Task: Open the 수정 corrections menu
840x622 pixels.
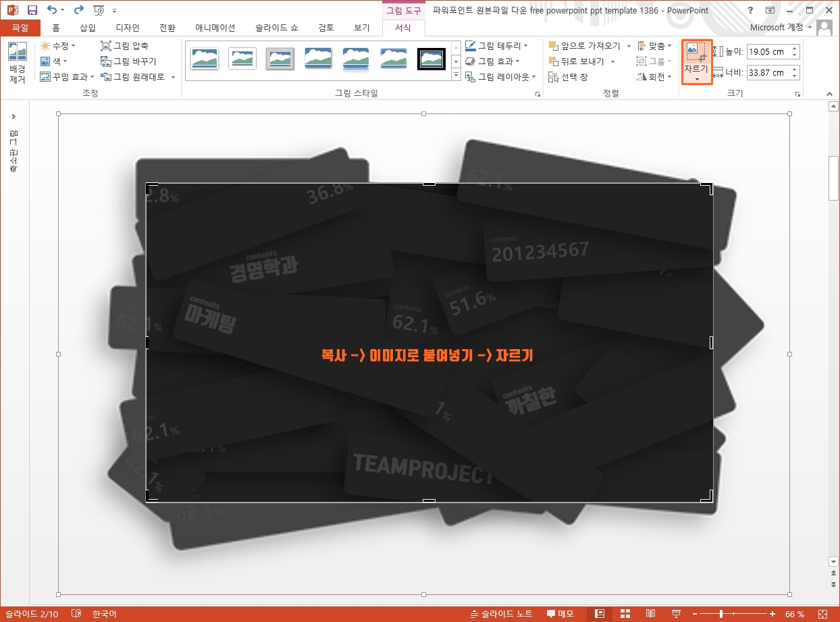Action: click(58, 46)
